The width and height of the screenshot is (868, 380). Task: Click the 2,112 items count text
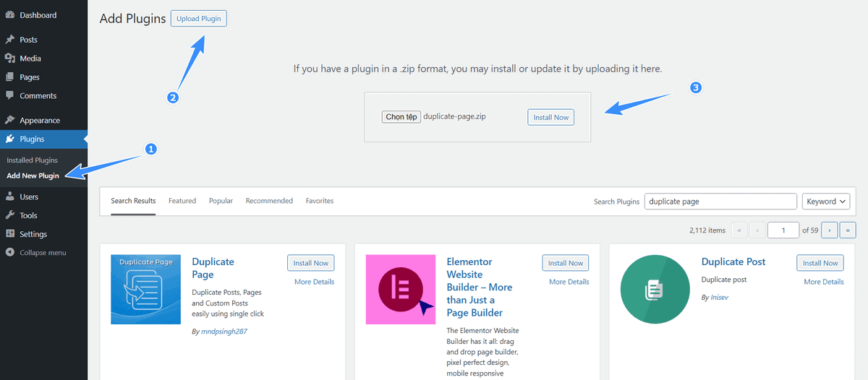[707, 230]
